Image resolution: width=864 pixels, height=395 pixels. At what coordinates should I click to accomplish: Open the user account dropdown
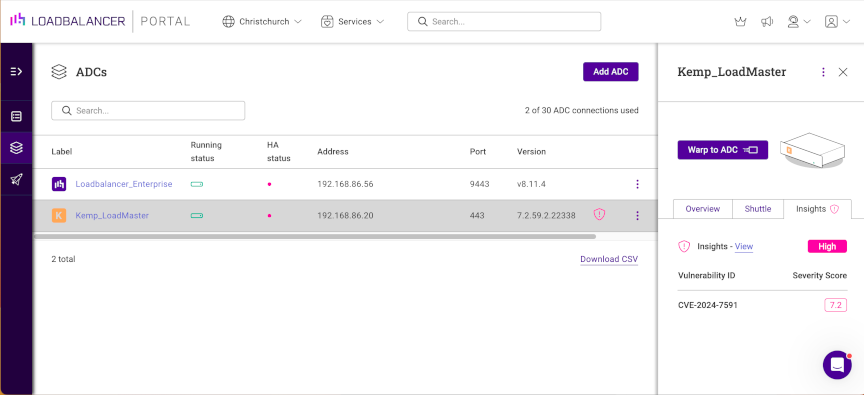[x=837, y=21]
